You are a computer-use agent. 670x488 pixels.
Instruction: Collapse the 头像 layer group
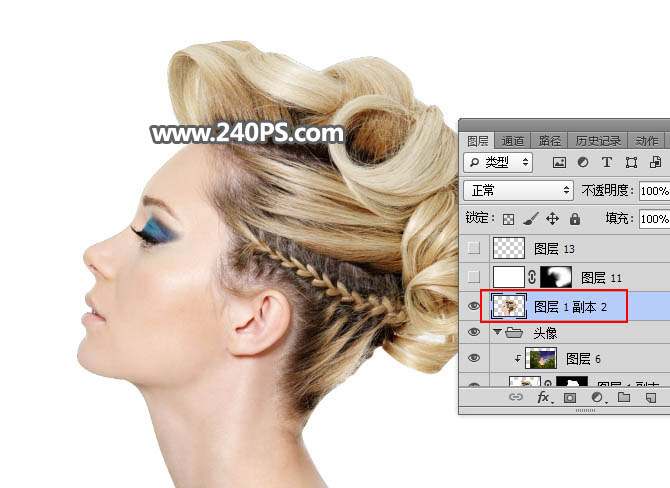(x=497, y=332)
